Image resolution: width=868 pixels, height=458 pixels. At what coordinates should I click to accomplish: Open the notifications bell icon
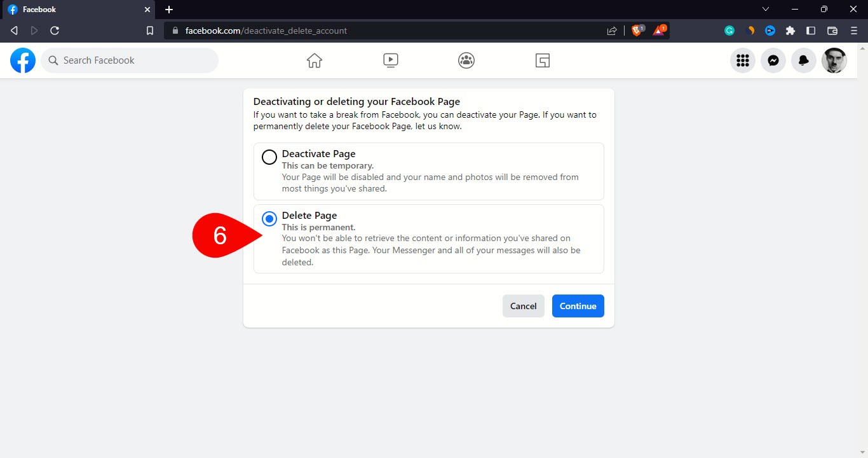[x=804, y=60]
